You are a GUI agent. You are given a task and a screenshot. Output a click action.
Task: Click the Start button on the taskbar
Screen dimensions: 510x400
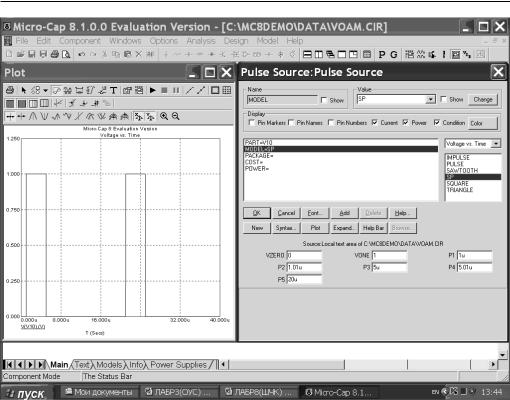(26, 393)
